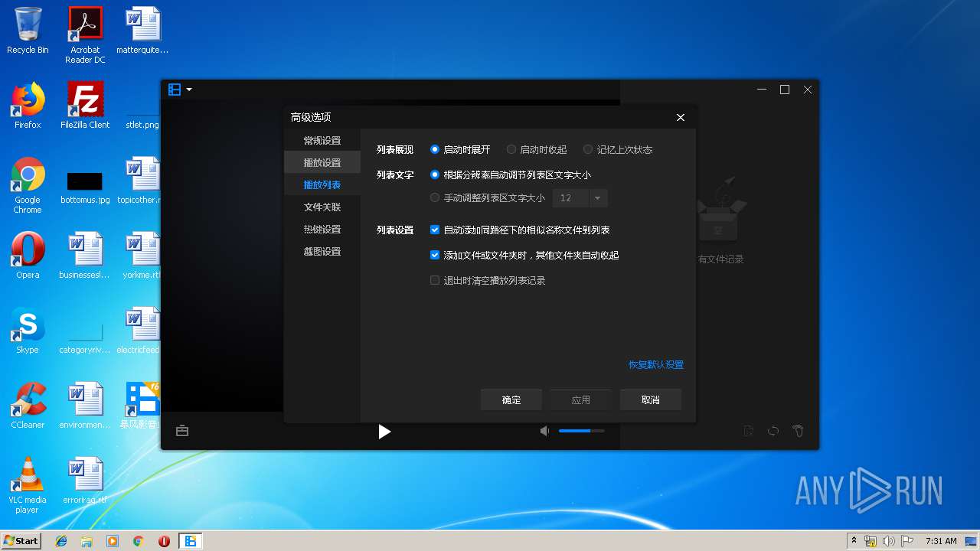980x551 pixels.
Task: Cancel with the 取消 button
Action: point(651,400)
